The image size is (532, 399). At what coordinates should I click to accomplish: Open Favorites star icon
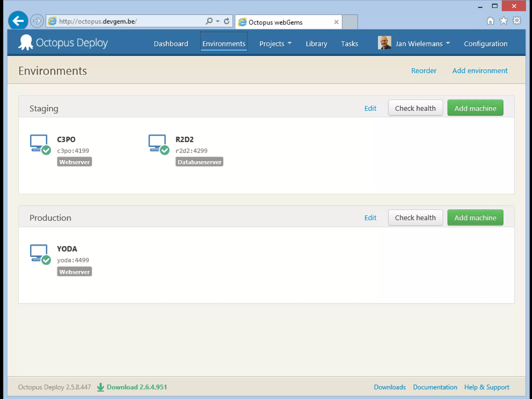pyautogui.click(x=503, y=21)
